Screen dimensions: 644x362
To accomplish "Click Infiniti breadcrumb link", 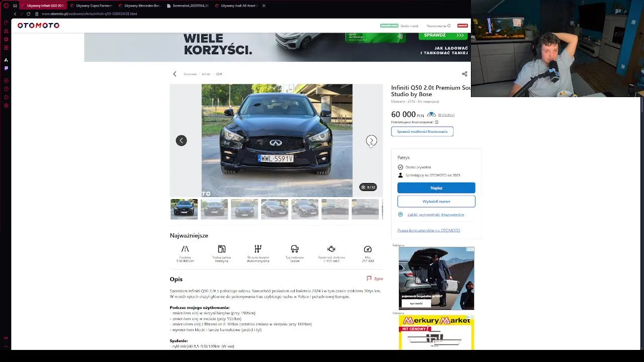I will point(206,74).
